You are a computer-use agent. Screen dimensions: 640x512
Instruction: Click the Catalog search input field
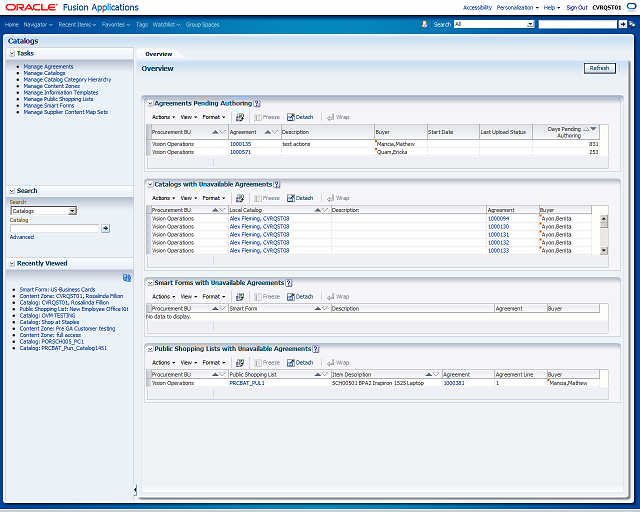coord(54,228)
